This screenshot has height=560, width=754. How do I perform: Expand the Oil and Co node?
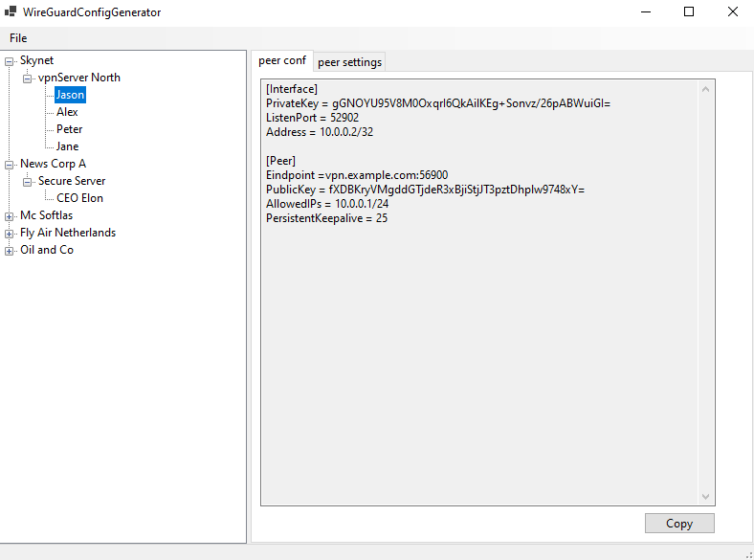[x=10, y=251]
